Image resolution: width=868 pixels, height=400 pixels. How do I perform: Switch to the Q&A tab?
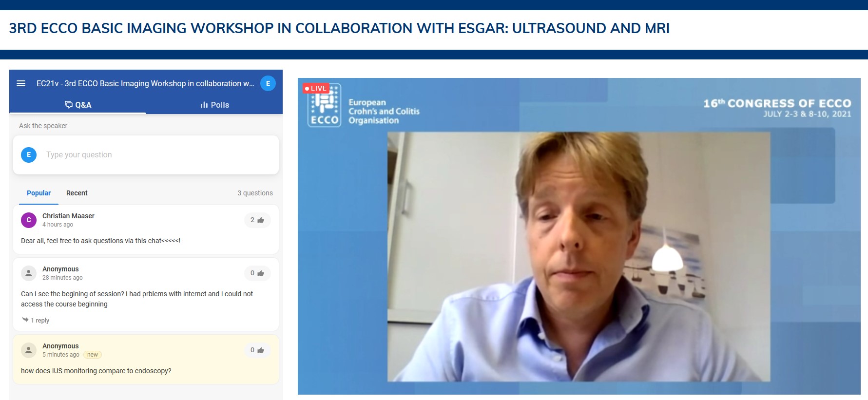(x=78, y=105)
